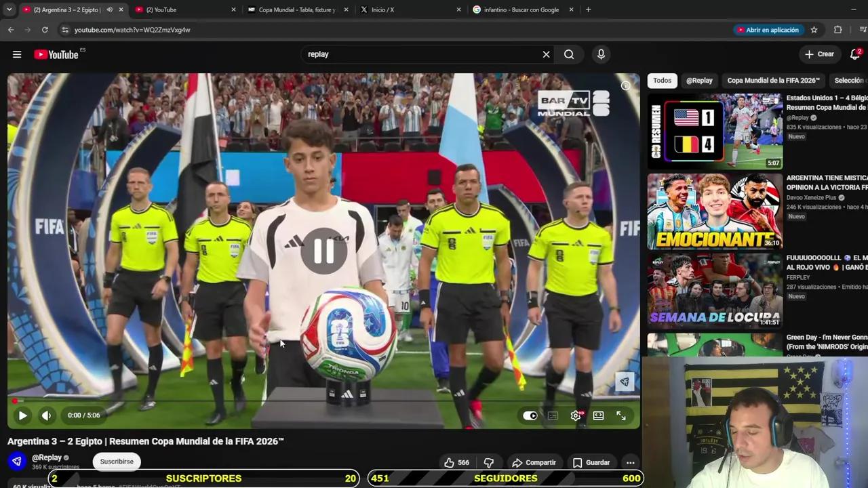868x488 pixels.
Task: Open the video info card icon
Action: coord(626,85)
